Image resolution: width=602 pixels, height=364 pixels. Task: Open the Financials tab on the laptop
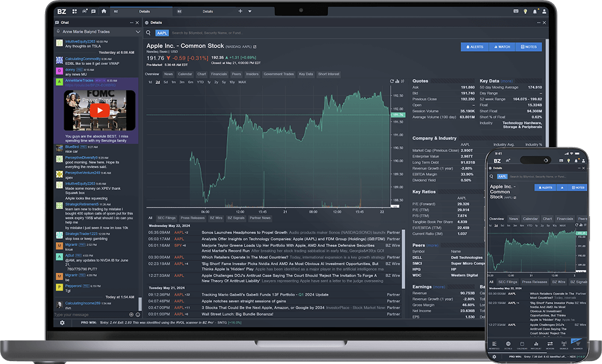tap(219, 74)
